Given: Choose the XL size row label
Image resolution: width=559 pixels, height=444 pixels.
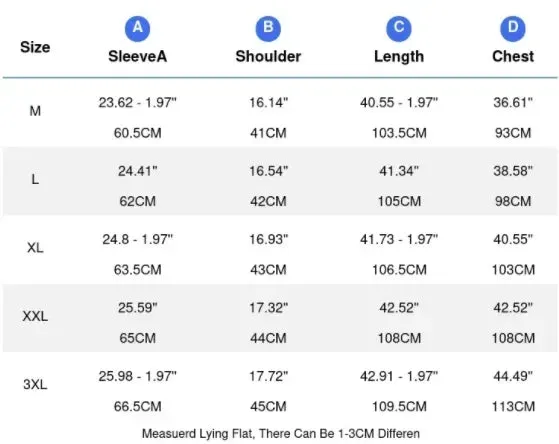Looking at the screenshot, I should pyautogui.click(x=35, y=247).
